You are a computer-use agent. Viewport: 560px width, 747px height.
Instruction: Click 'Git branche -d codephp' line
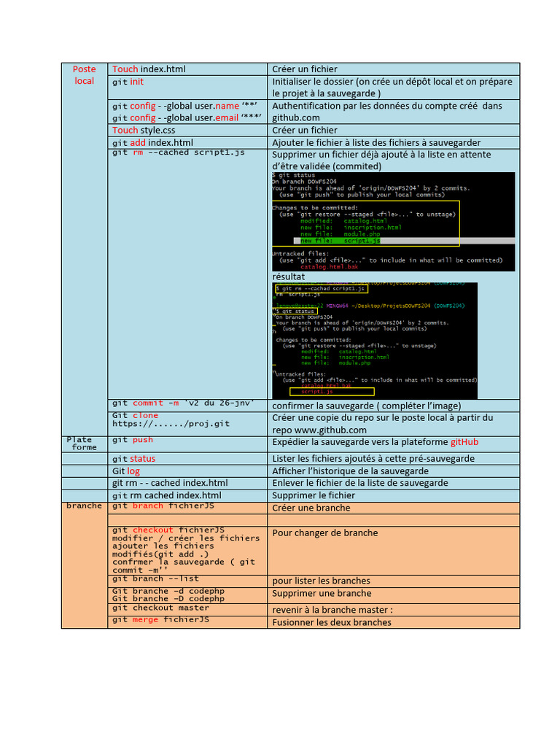pyautogui.click(x=168, y=591)
